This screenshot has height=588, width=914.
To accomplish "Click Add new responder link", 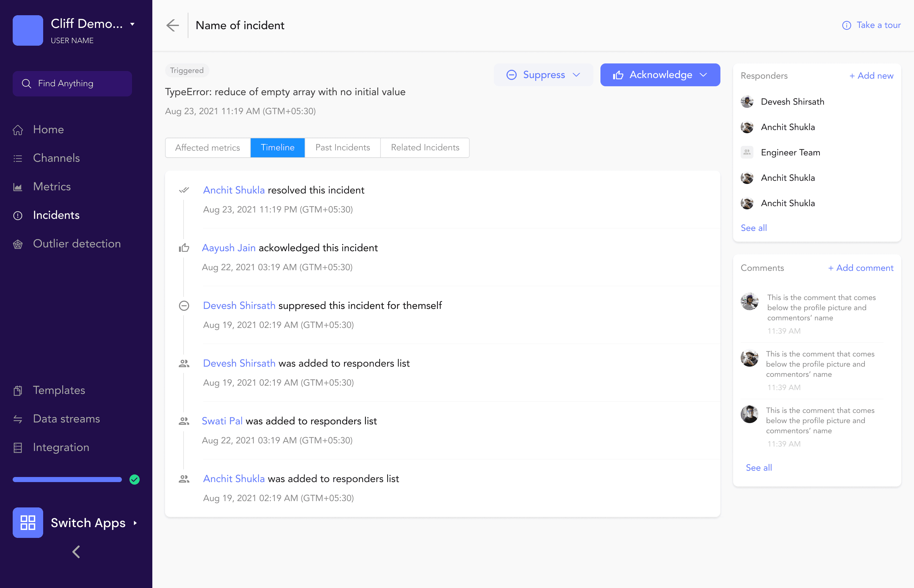I will [x=871, y=75].
